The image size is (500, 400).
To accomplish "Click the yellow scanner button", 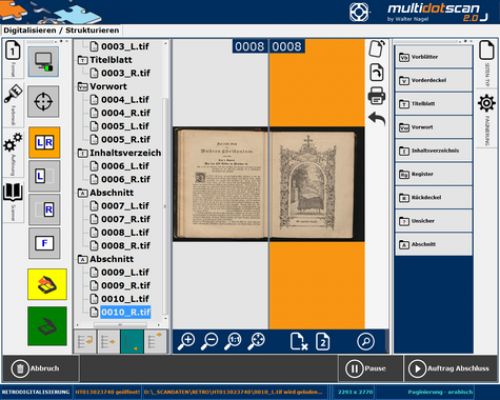I will coord(47,284).
